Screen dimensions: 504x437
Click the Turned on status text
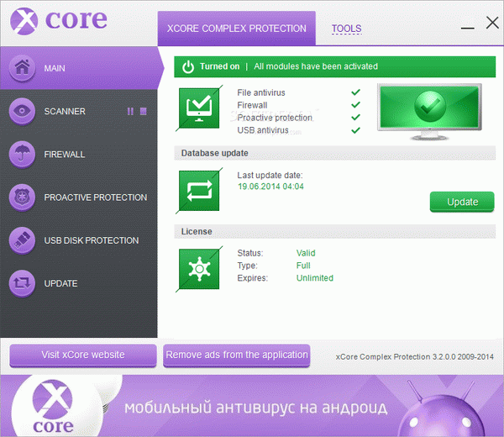(219, 66)
